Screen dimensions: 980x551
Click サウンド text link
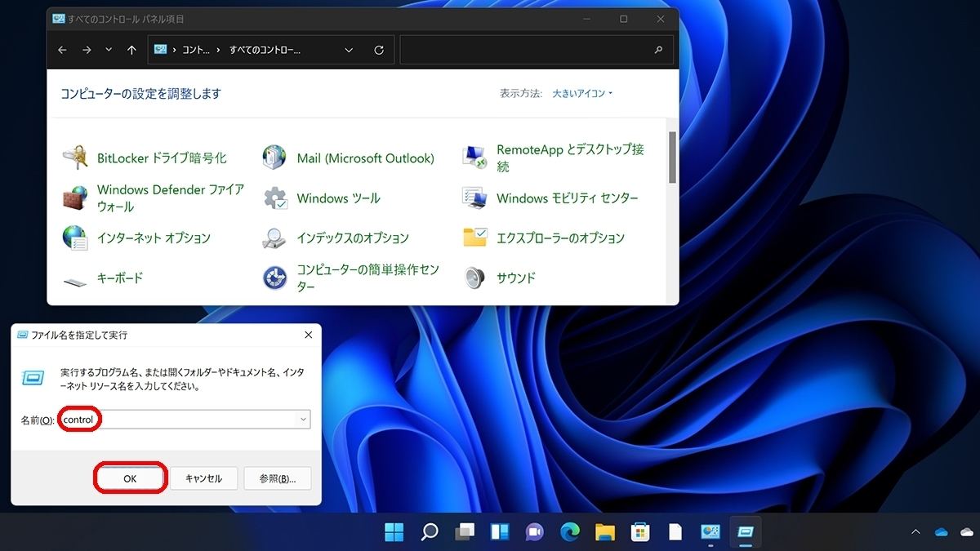tap(516, 278)
